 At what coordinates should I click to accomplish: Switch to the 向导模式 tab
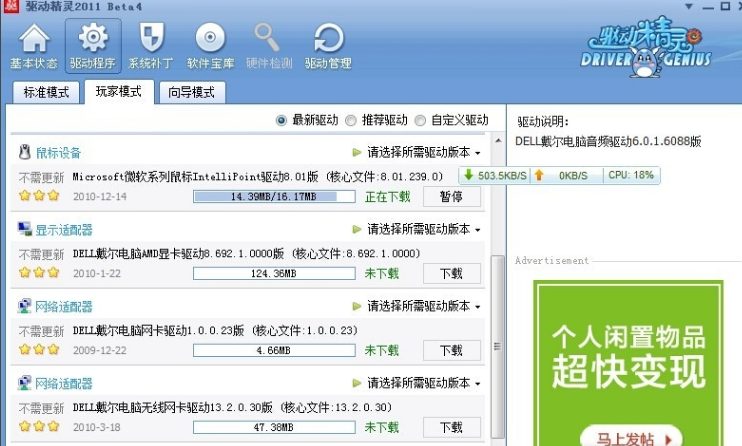pyautogui.click(x=190, y=93)
